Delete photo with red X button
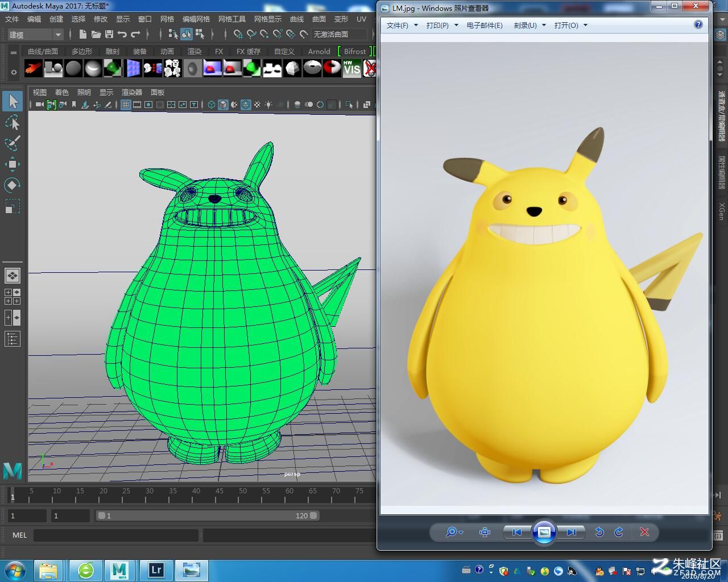Screen dimensions: 728x582 click(x=644, y=532)
